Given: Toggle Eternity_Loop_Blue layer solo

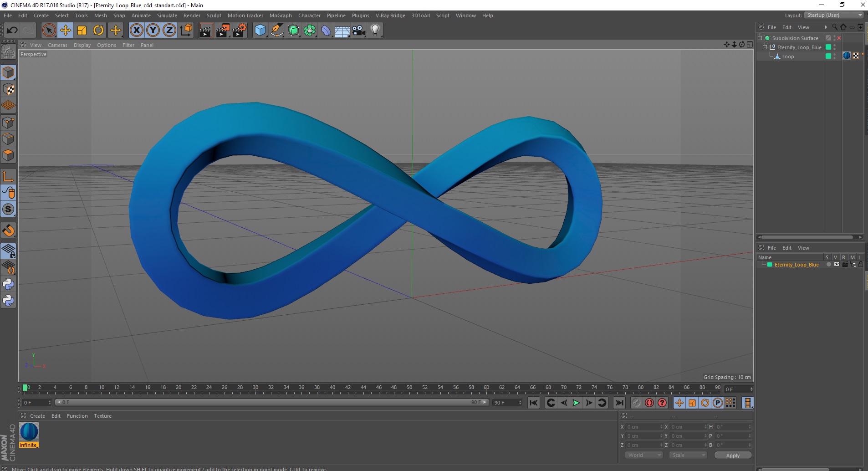Looking at the screenshot, I should (828, 264).
